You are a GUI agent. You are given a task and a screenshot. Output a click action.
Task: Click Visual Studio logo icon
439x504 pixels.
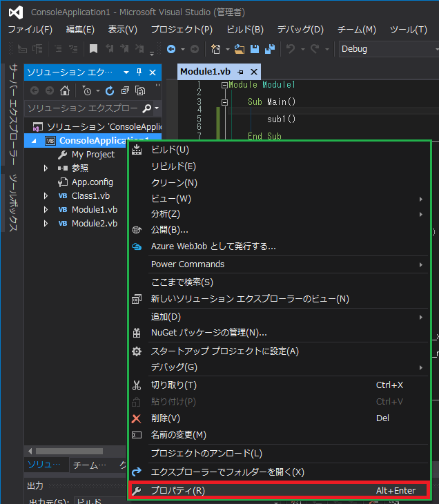pyautogui.click(x=16, y=12)
